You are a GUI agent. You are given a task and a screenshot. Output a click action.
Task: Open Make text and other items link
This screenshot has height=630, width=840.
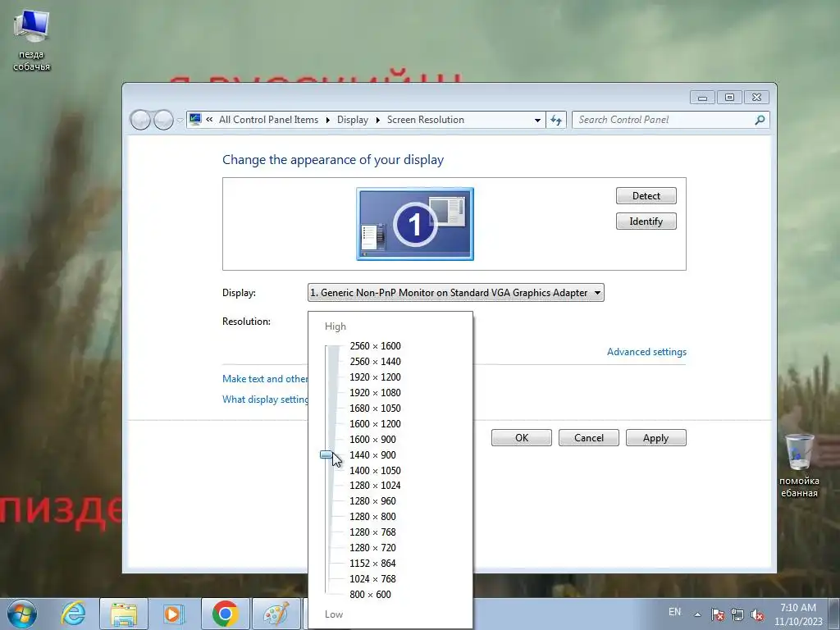pos(265,379)
